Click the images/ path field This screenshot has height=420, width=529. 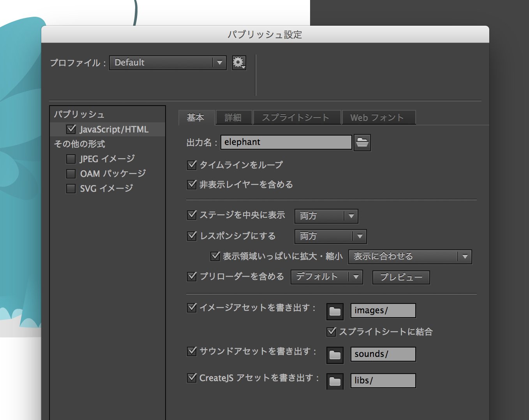pos(383,311)
